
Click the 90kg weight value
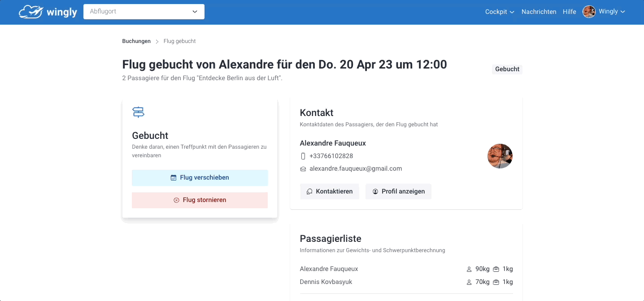click(482, 269)
